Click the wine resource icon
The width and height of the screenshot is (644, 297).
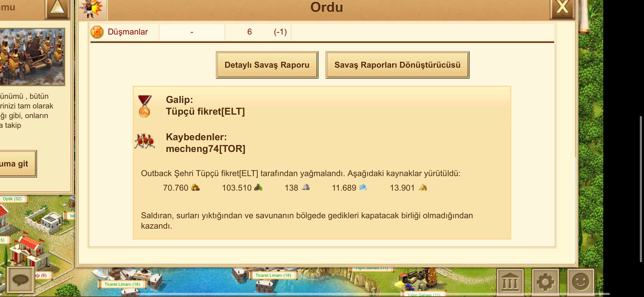[258, 188]
